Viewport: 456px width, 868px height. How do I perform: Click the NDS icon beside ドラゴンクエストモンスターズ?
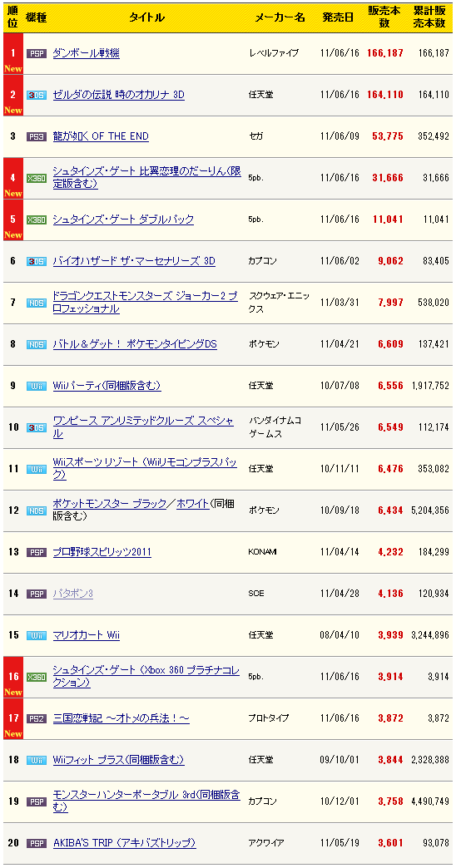pos(36,303)
